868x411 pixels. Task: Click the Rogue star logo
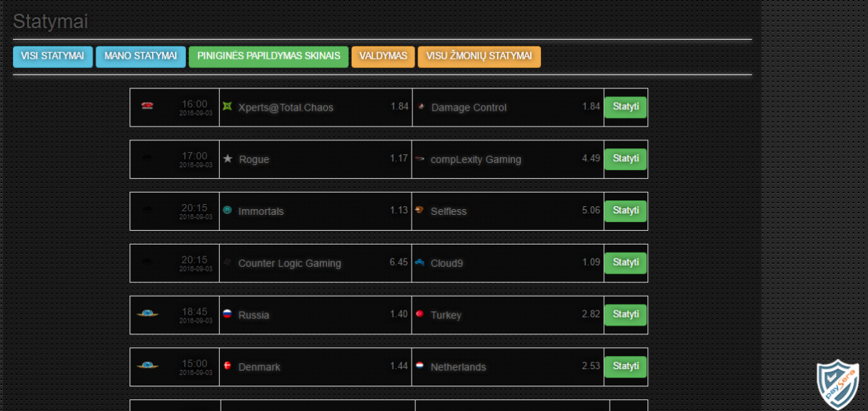click(227, 158)
